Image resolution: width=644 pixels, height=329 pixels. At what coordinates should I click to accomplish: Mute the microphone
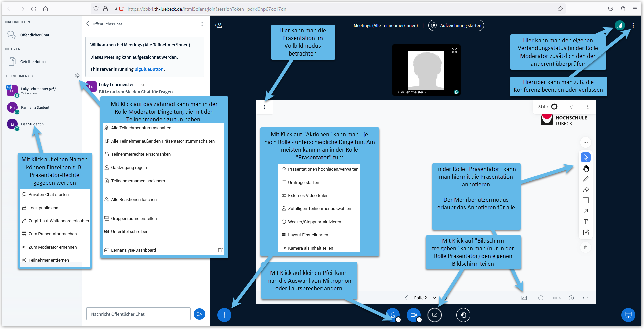(393, 315)
